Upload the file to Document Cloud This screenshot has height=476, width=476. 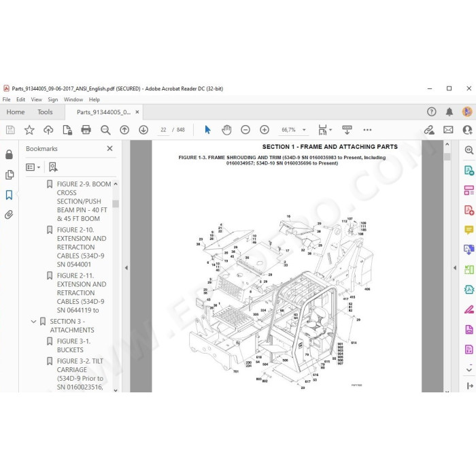click(x=48, y=130)
